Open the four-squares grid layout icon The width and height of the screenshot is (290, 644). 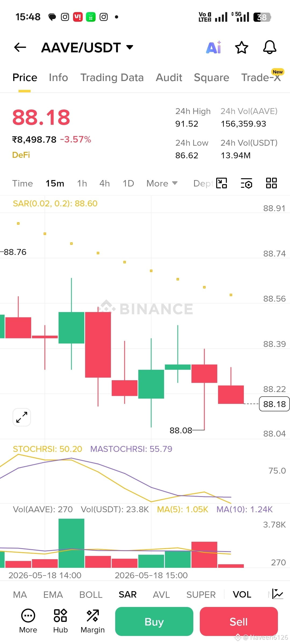point(271,183)
